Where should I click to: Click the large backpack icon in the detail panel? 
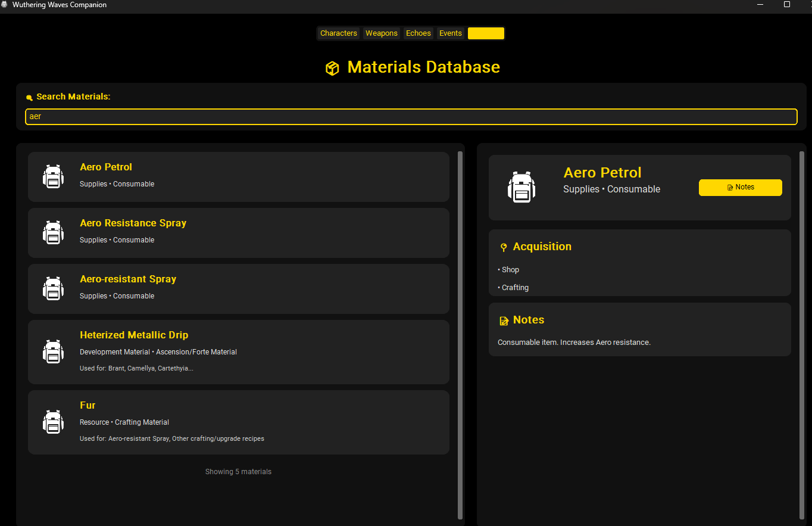coord(521,188)
